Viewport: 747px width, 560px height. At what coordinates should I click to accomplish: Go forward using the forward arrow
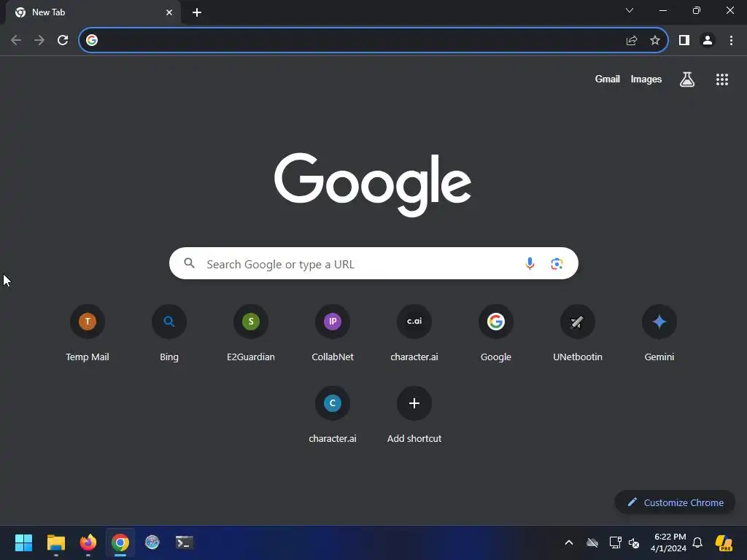click(x=39, y=41)
